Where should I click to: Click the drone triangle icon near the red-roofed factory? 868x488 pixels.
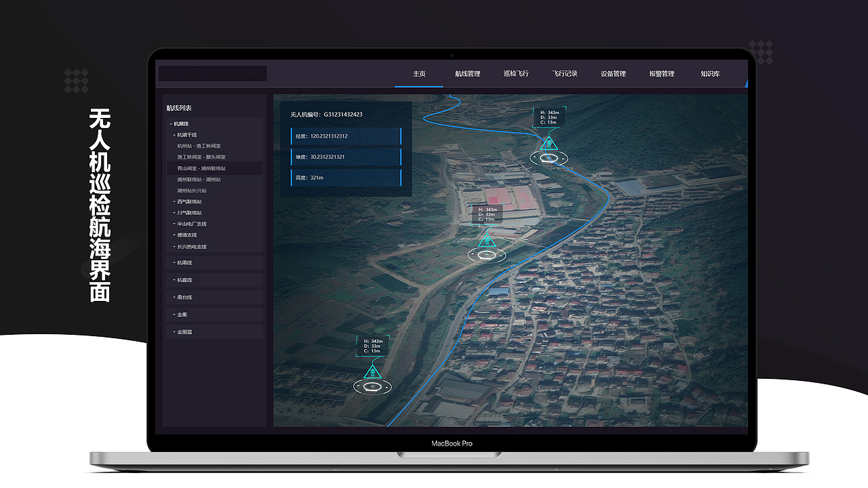[487, 239]
